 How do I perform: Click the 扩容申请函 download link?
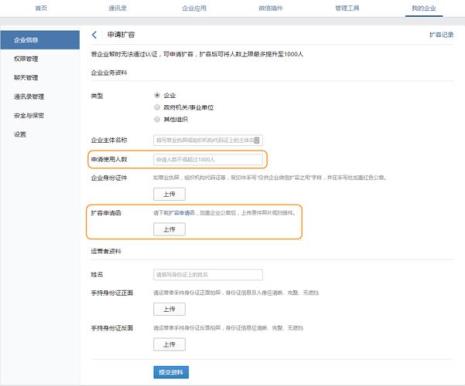pos(183,213)
